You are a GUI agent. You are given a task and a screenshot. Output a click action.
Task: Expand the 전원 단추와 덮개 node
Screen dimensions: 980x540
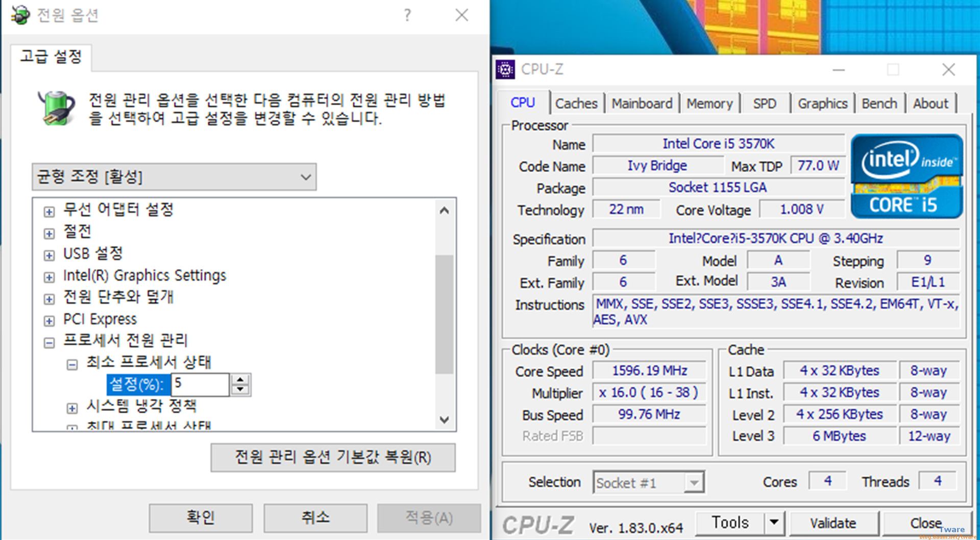[49, 299]
